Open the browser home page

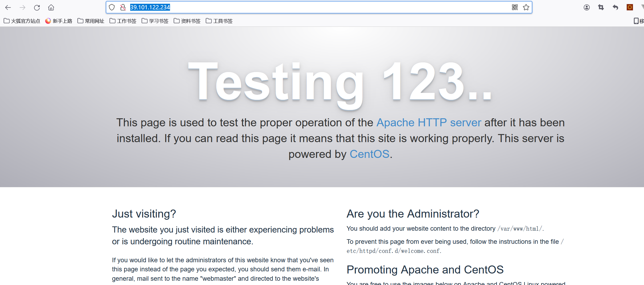51,7
